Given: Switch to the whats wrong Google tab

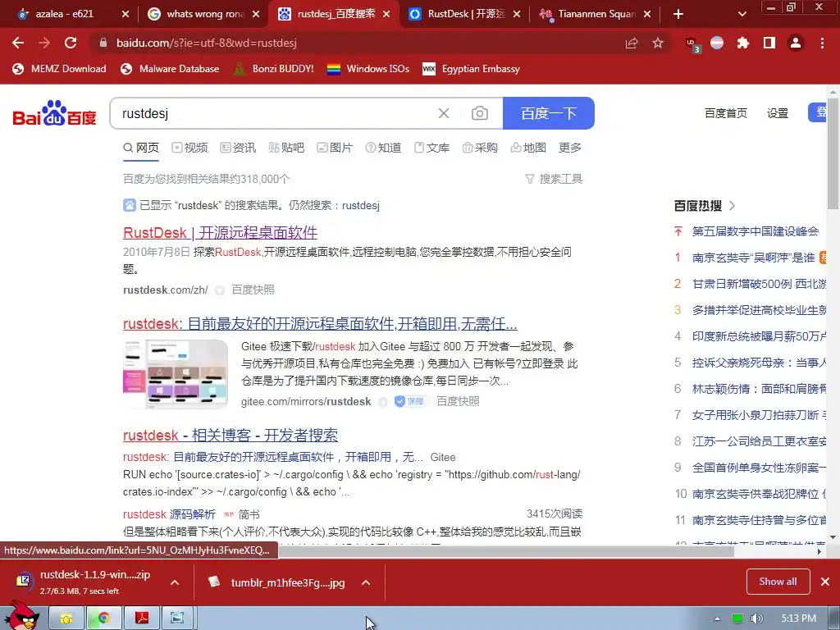Looking at the screenshot, I should tap(203, 14).
